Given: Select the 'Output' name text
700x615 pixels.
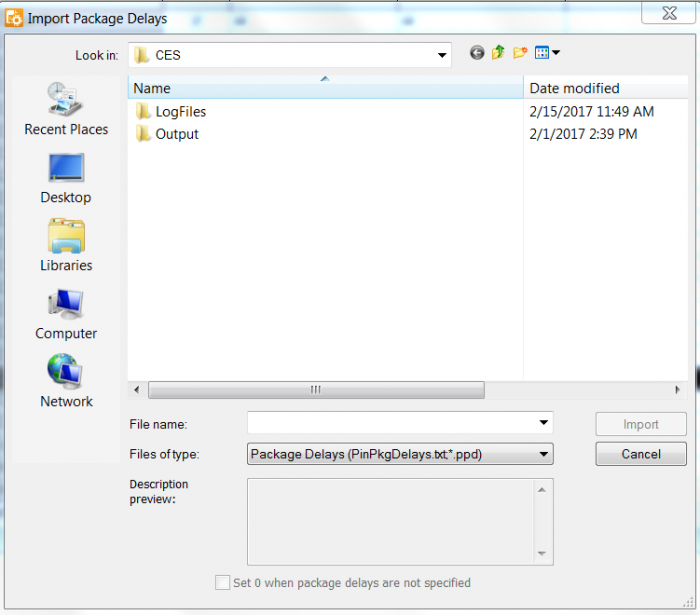Looking at the screenshot, I should click(177, 134).
